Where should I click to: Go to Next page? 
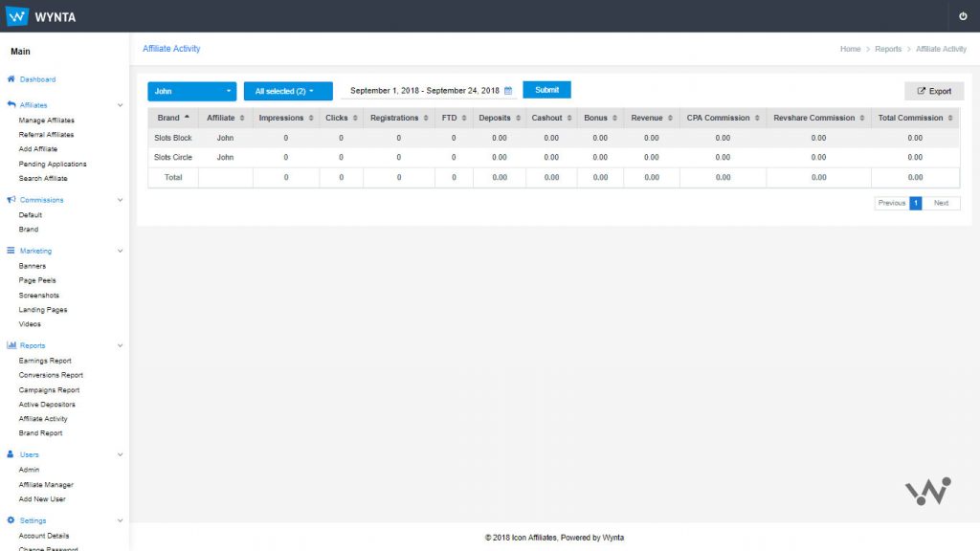[x=941, y=203]
